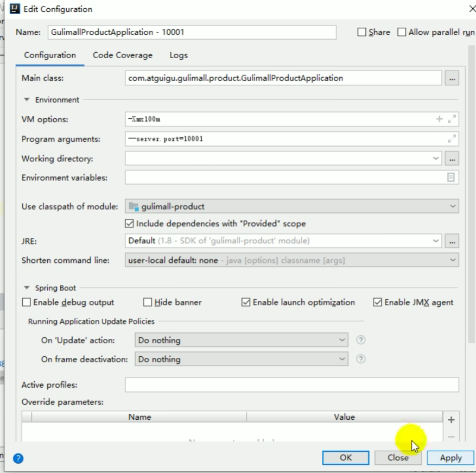Switch to the Configuration tab
The image size is (476, 473).
coord(50,55)
